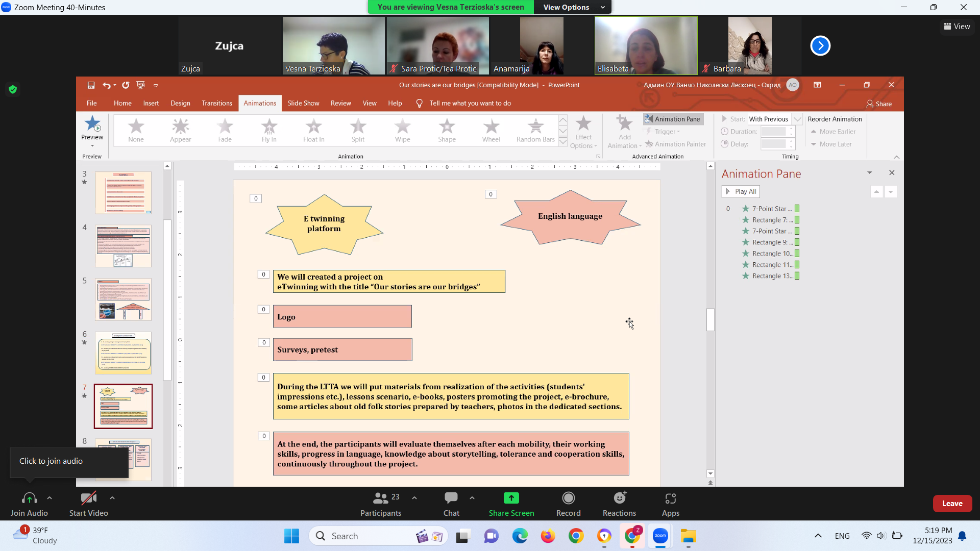Click Join Audio headphone toggle
Viewport: 980px width, 551px height.
(x=29, y=498)
